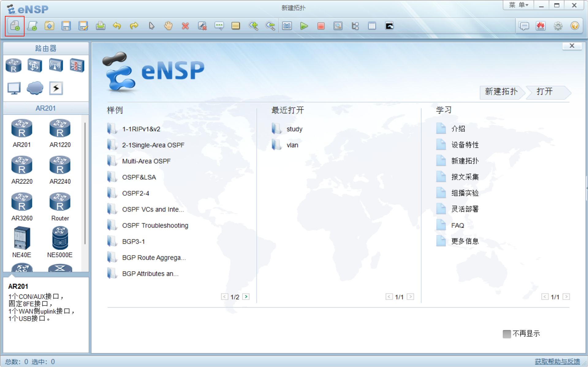This screenshot has width=588, height=367.
Task: Pick the AR1220 router device
Action: coord(60,133)
